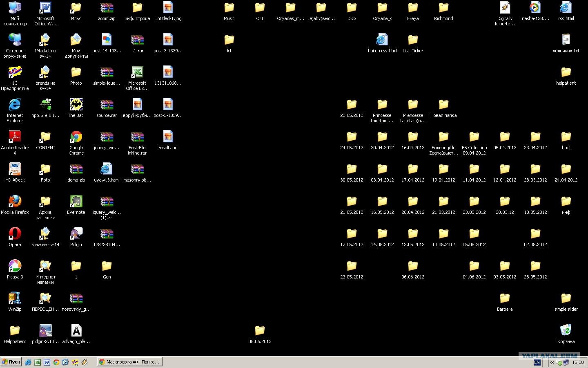588x368 pixels.
Task: Select the Gen folder
Action: coord(107,269)
